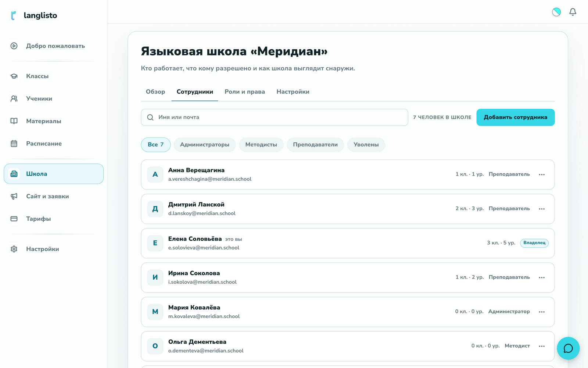588x368 pixels.
Task: Click avatar letter «Д» of Дмитрий Ланской
Action: point(155,209)
